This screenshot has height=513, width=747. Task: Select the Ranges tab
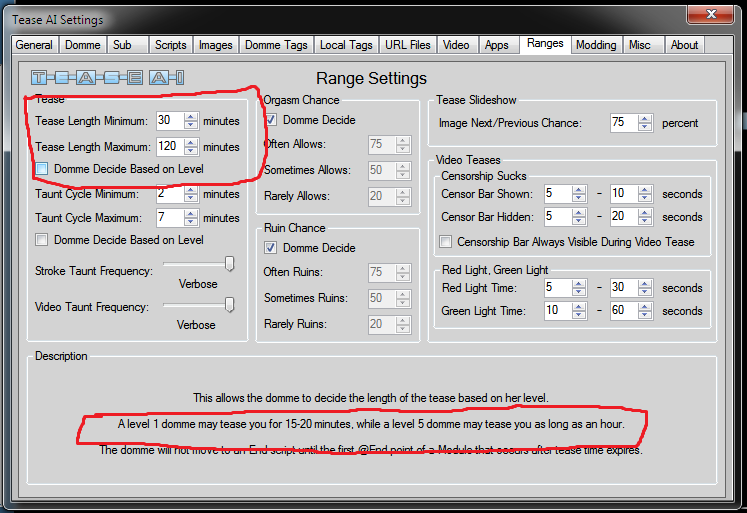point(545,43)
